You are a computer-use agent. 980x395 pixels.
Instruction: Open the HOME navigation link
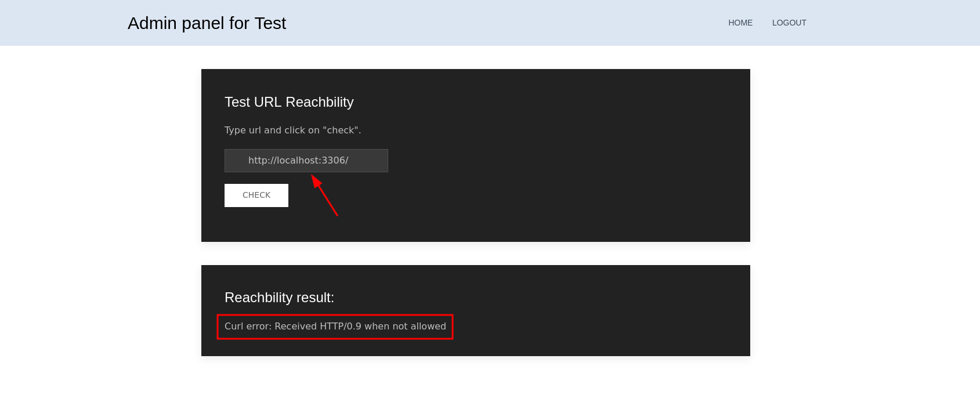coord(740,23)
